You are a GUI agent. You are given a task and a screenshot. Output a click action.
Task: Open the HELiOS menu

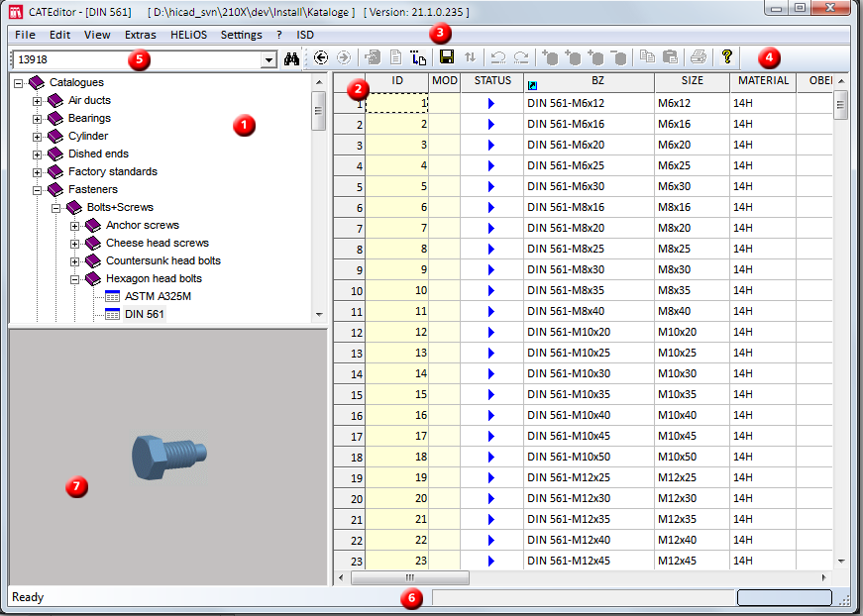(x=188, y=35)
